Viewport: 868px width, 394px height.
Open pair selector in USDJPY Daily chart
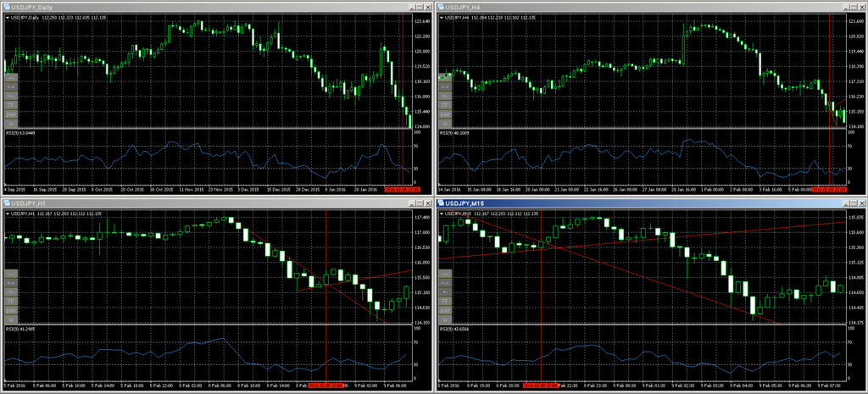pyautogui.click(x=11, y=114)
